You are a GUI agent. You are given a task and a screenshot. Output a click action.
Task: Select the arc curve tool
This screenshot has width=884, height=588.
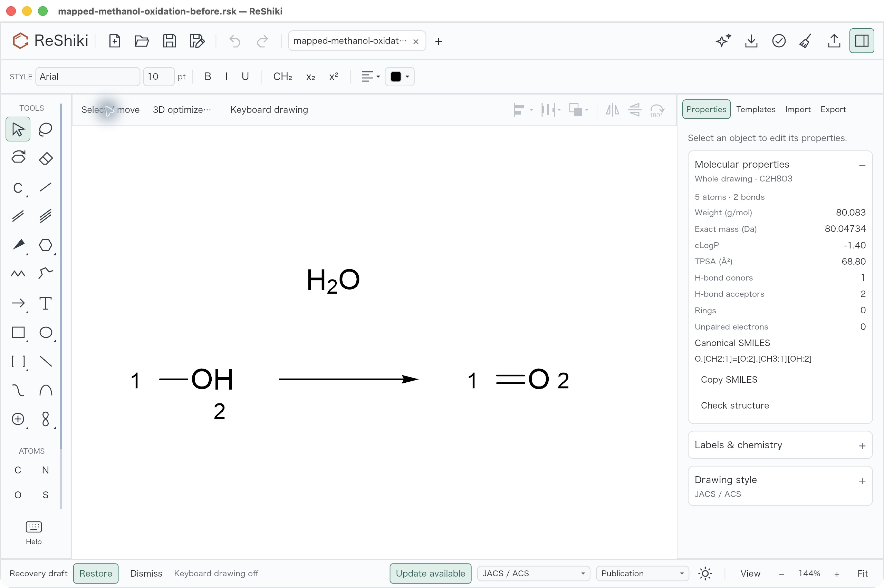(x=45, y=390)
